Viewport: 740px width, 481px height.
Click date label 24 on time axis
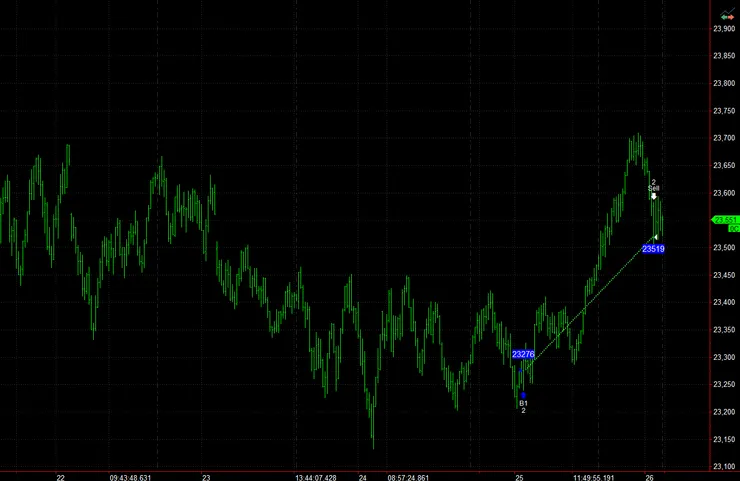(362, 477)
